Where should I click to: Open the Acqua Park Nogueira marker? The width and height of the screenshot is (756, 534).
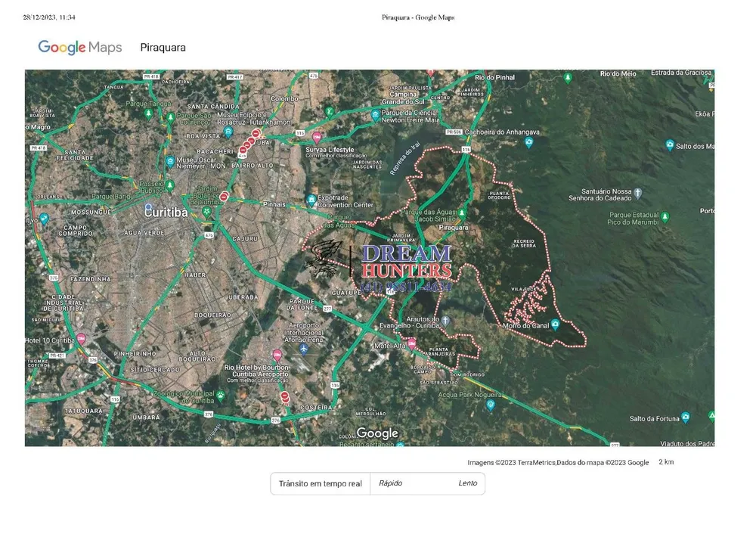coord(491,405)
